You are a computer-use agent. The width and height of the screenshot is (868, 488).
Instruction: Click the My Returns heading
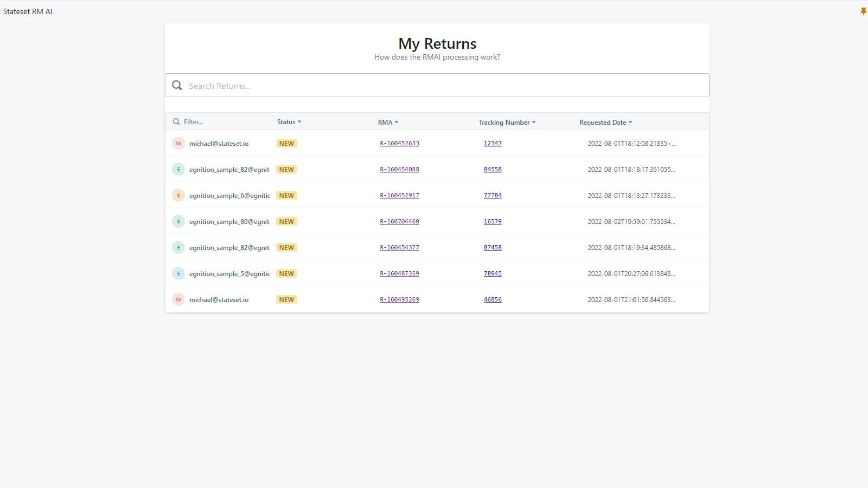437,43
